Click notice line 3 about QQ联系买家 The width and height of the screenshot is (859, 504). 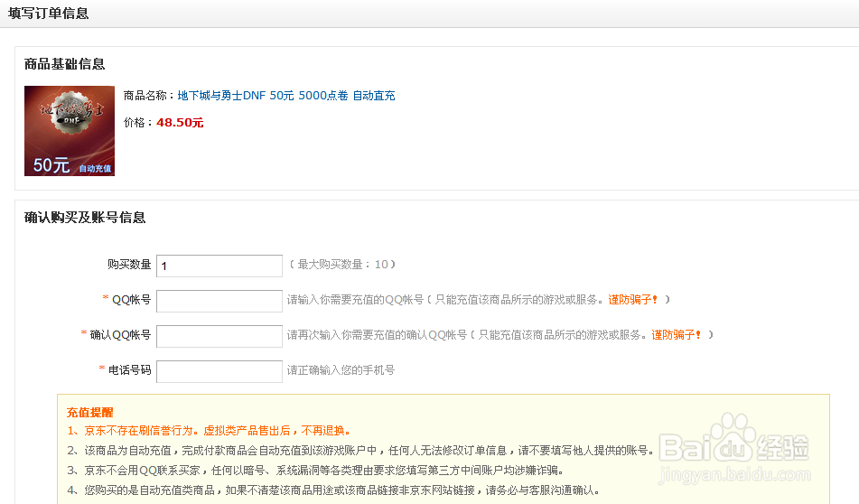point(315,470)
